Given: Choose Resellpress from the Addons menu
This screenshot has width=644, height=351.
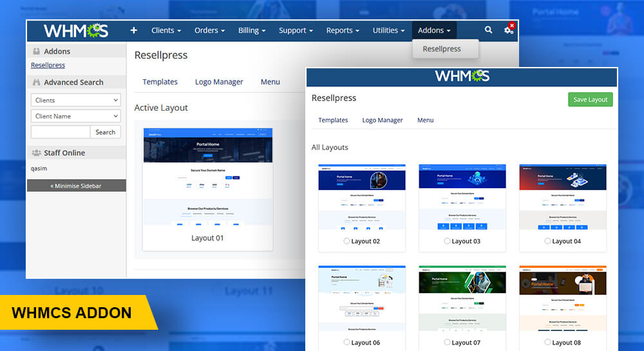Looking at the screenshot, I should coord(442,49).
